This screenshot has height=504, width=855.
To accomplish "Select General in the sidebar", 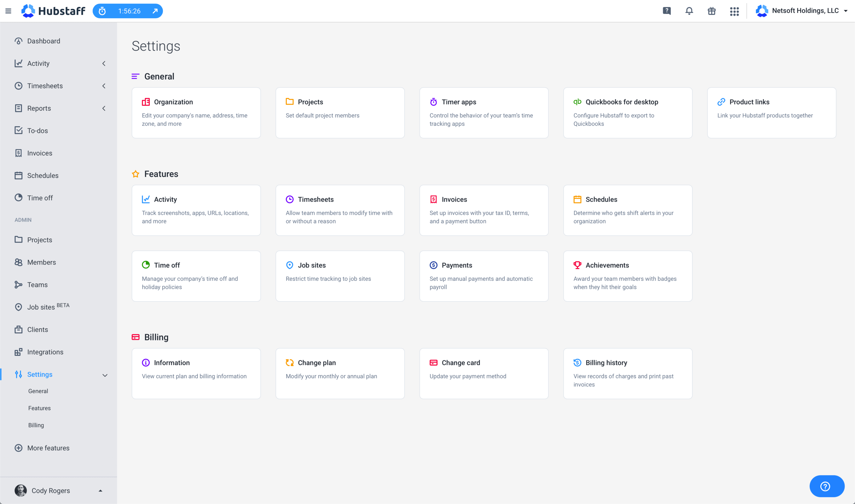I will (x=38, y=391).
